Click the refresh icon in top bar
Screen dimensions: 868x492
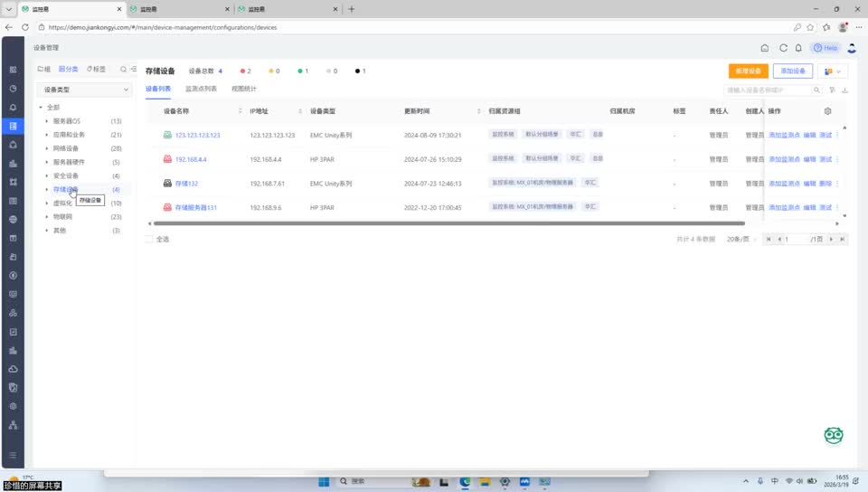tap(783, 48)
